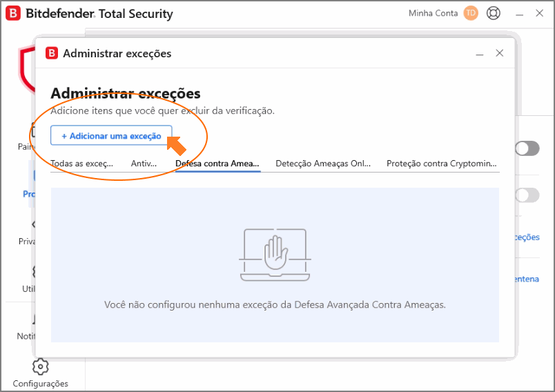Screen dimensions: 555x392
Task: Minimize the main Bitdefender window
Action: click(519, 14)
